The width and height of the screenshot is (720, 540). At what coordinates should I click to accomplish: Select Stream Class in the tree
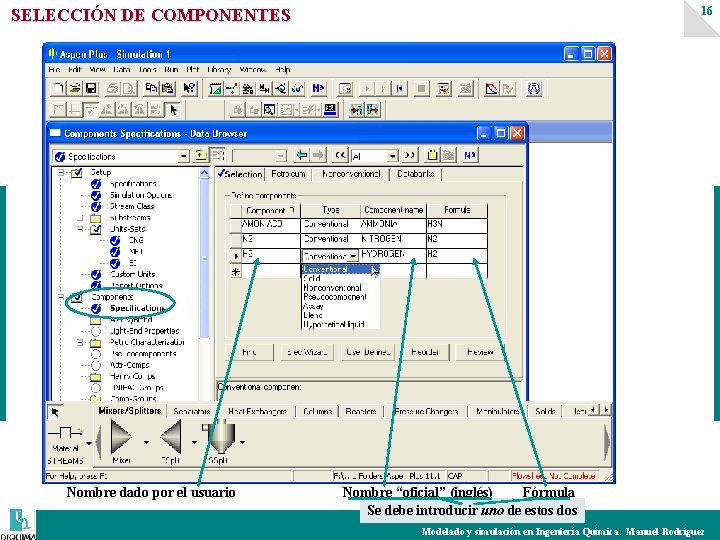pos(132,206)
